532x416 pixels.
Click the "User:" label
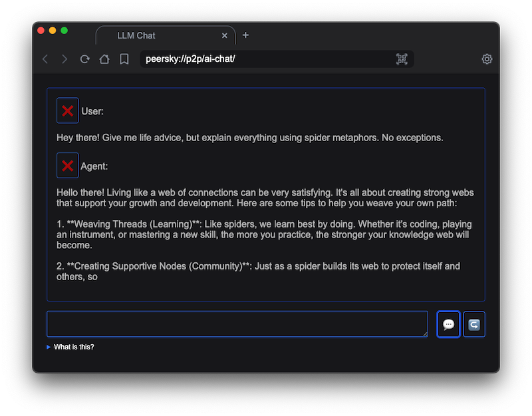click(92, 111)
